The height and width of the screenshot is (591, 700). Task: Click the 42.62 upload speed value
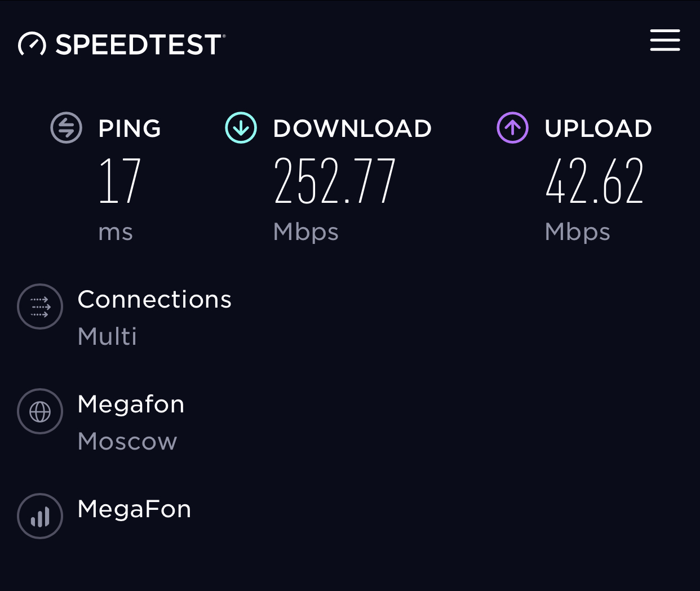pyautogui.click(x=595, y=181)
